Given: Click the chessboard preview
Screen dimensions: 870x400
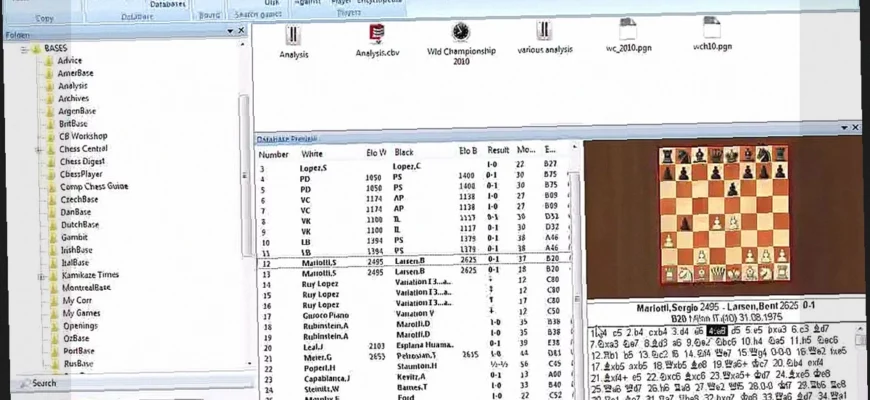Looking at the screenshot, I should (723, 215).
